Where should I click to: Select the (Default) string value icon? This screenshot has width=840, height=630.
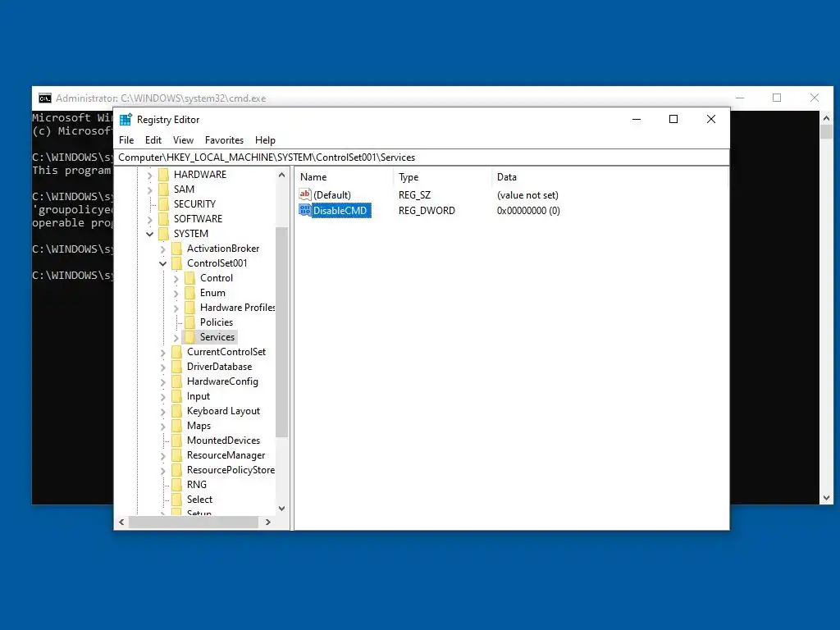point(305,194)
